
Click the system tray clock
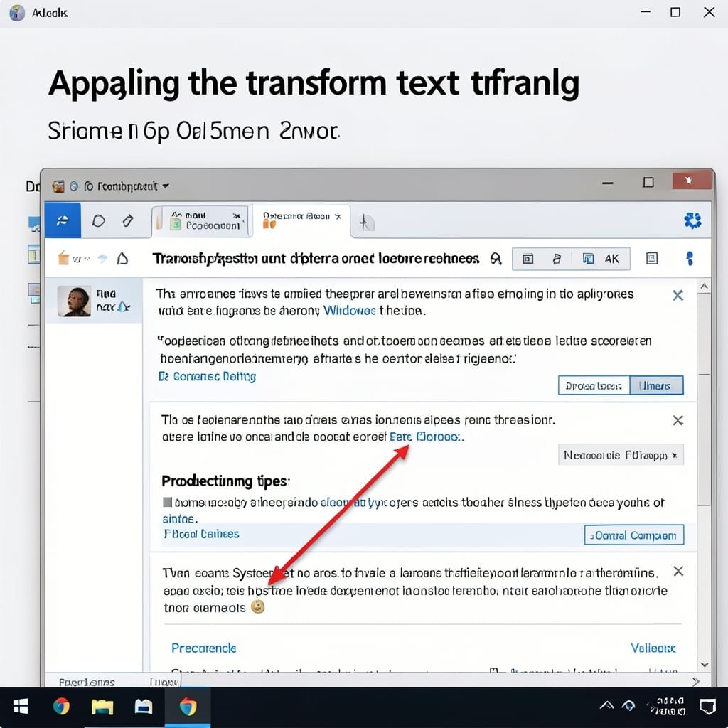click(668, 706)
